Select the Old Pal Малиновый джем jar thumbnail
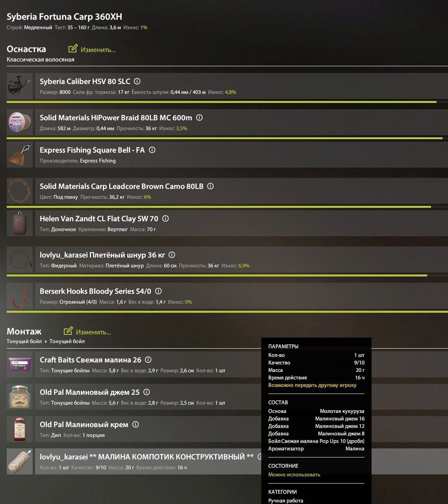Screen dimensions: 448x504 click(20, 397)
